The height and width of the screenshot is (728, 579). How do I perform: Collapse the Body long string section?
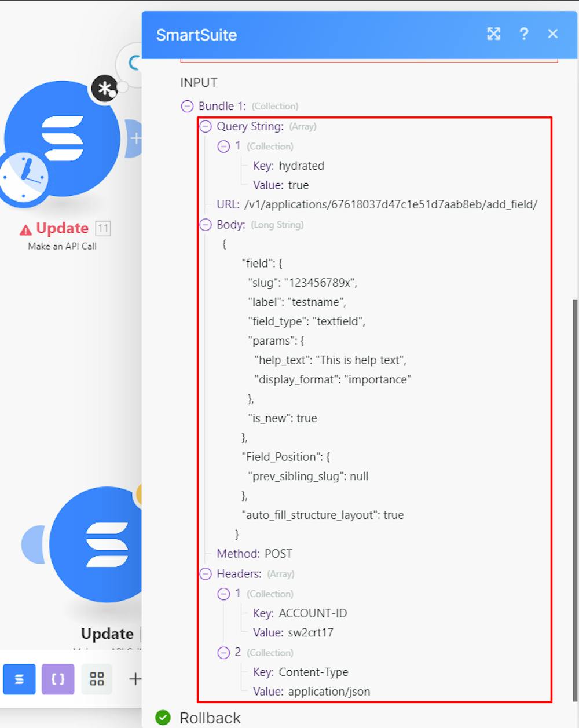coord(205,225)
